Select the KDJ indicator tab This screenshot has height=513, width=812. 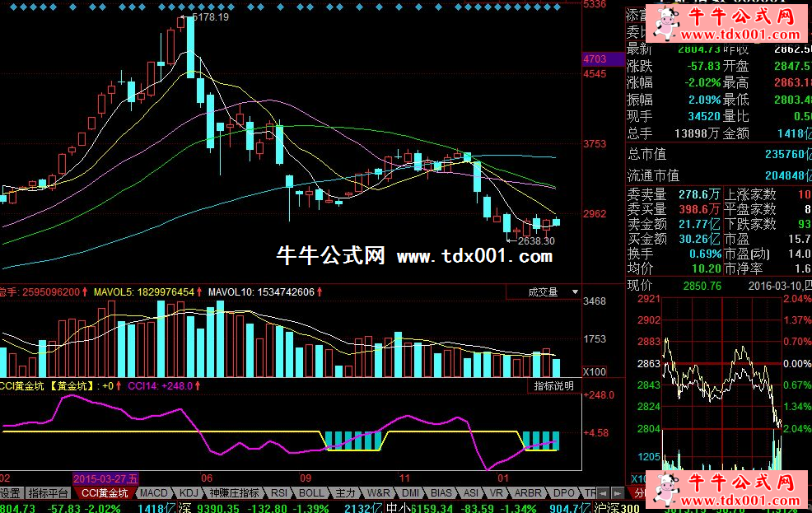click(x=188, y=493)
